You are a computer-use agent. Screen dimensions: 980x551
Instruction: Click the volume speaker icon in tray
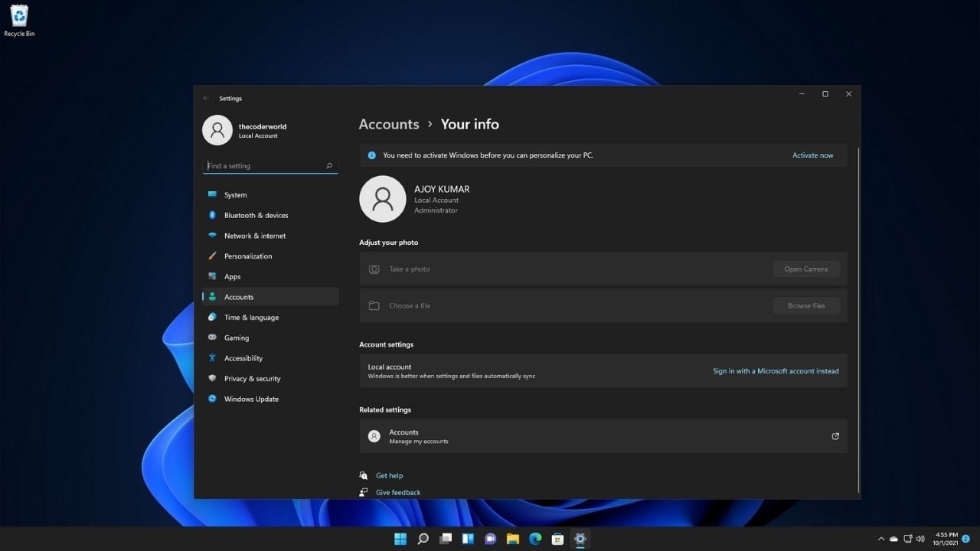[x=920, y=539]
